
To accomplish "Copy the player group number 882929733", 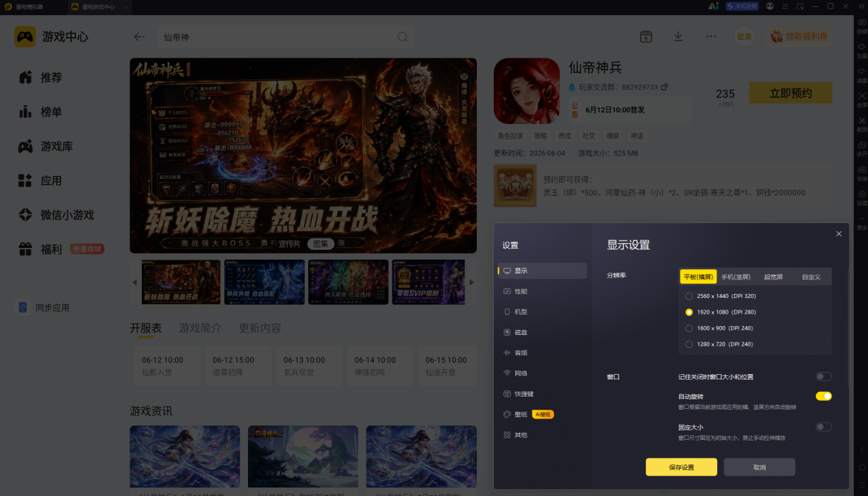I will coord(664,87).
